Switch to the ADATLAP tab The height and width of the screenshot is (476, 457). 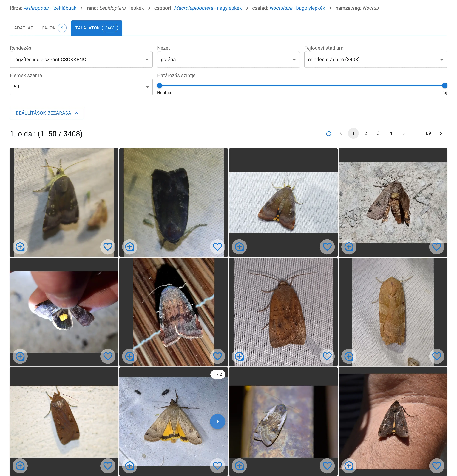click(x=24, y=28)
